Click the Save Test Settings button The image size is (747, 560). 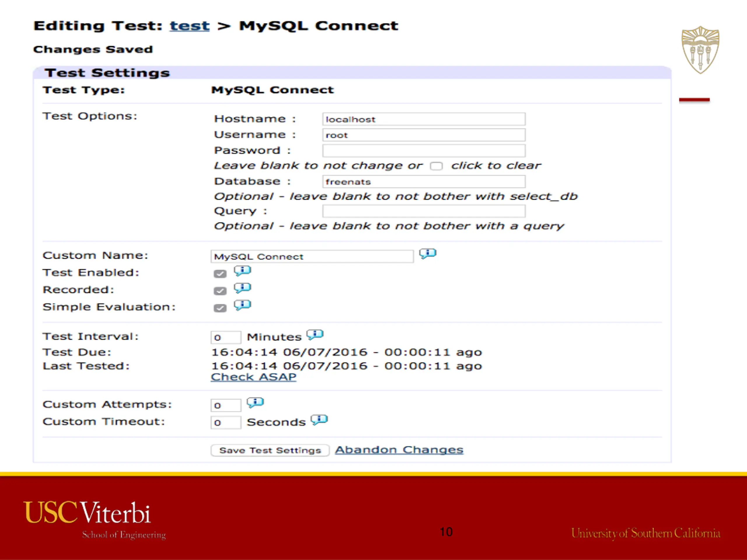[x=270, y=451]
